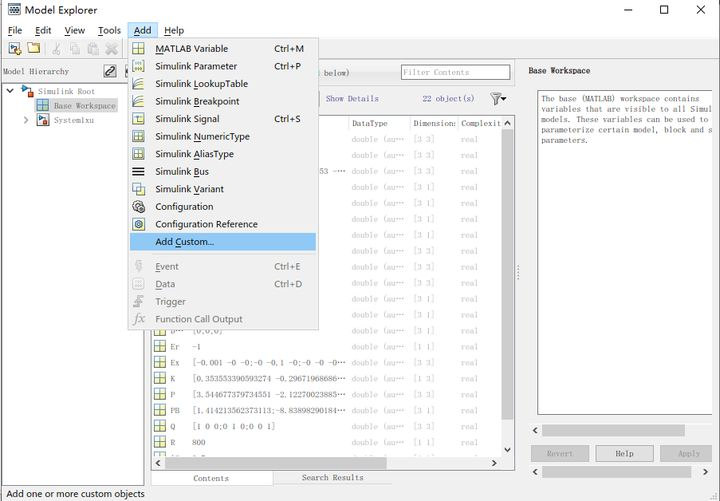Expand the Systemlxu tree node
Viewport: 720px width, 501px height.
tap(26, 120)
